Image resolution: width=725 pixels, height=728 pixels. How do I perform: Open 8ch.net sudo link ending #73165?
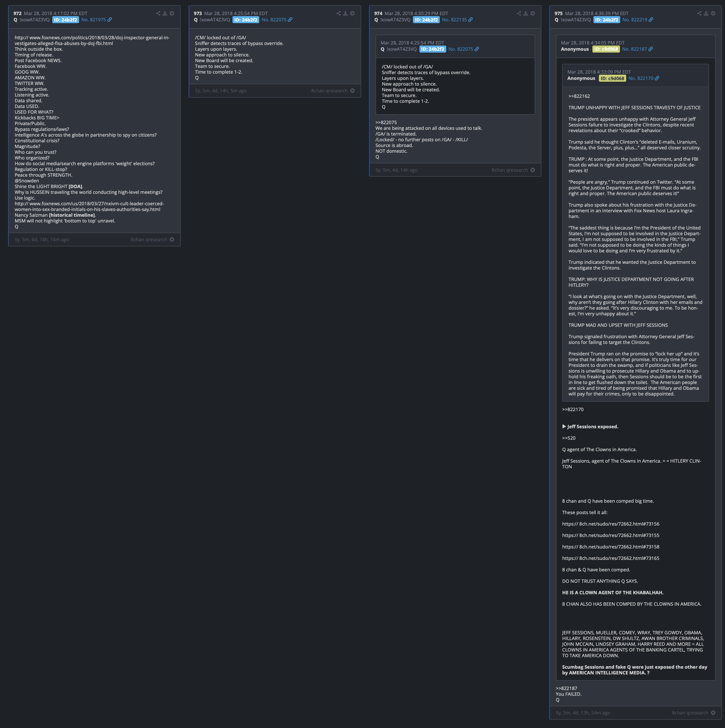click(x=611, y=558)
